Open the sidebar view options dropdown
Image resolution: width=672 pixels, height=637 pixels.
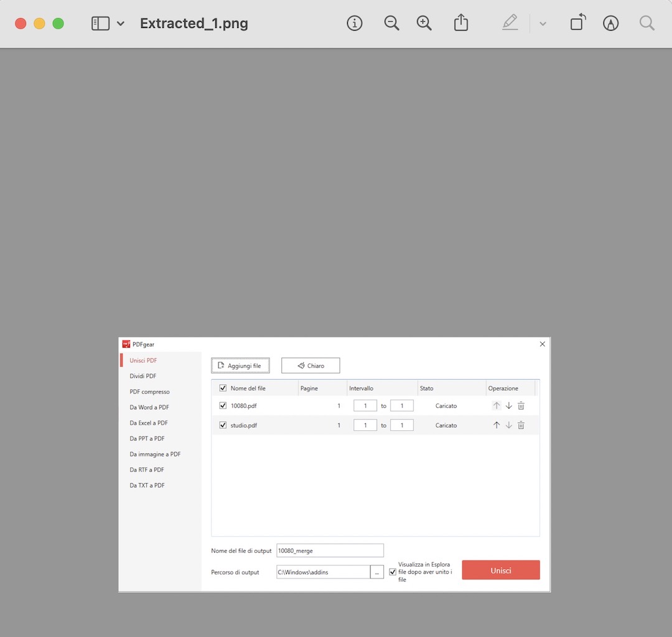pos(121,24)
